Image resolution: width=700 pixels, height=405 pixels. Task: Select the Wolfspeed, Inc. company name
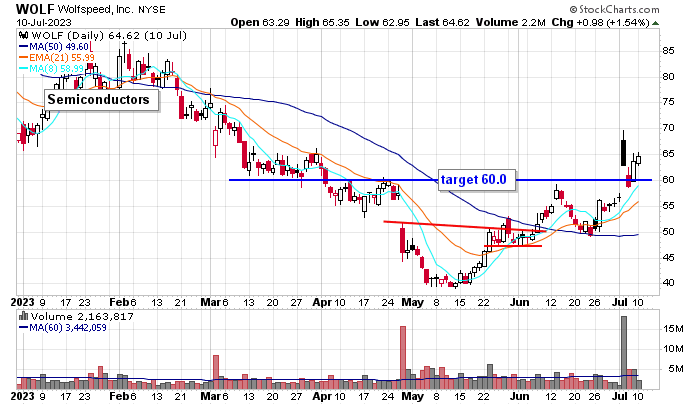[x=96, y=9]
